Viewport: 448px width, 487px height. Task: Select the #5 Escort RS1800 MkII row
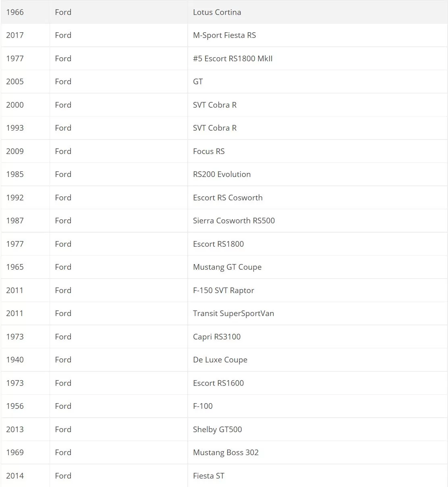pos(224,58)
